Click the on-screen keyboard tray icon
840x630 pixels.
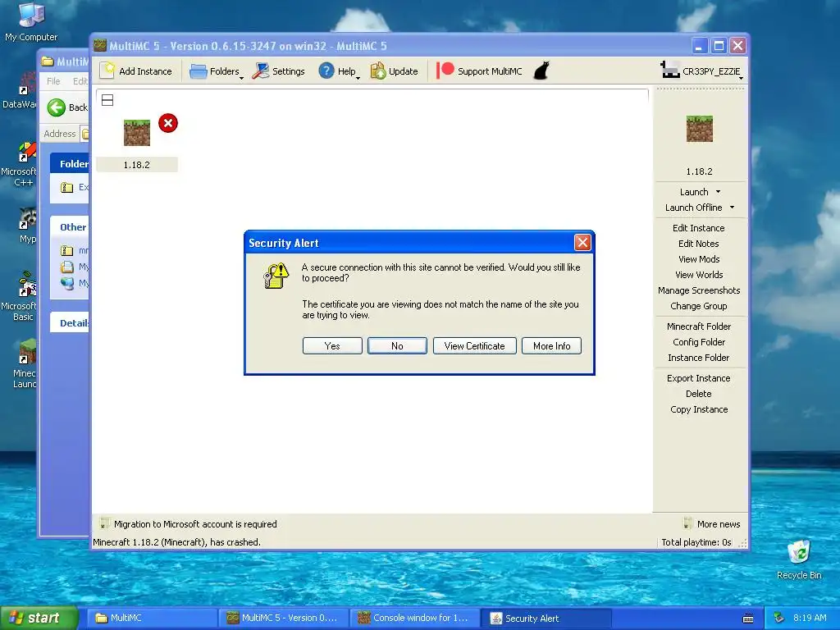point(748,619)
